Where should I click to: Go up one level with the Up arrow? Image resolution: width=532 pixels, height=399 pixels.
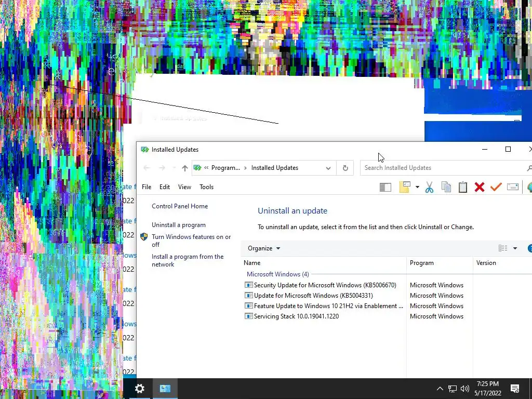(184, 168)
